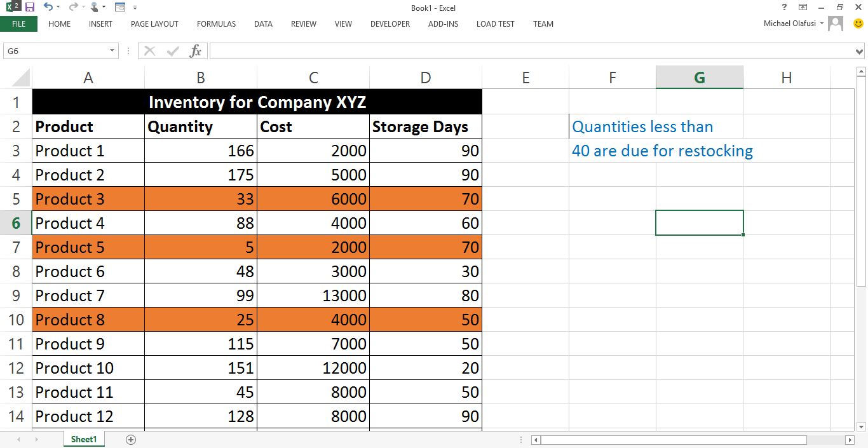Switch to the FORMULAS ribbon tab
868x448 pixels.
click(x=216, y=24)
